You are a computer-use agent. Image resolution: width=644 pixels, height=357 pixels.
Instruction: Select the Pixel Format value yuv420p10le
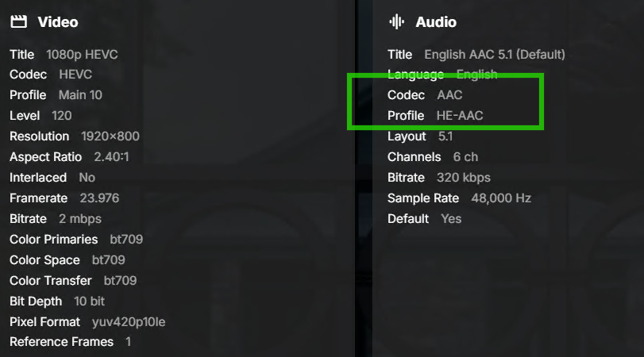click(127, 322)
